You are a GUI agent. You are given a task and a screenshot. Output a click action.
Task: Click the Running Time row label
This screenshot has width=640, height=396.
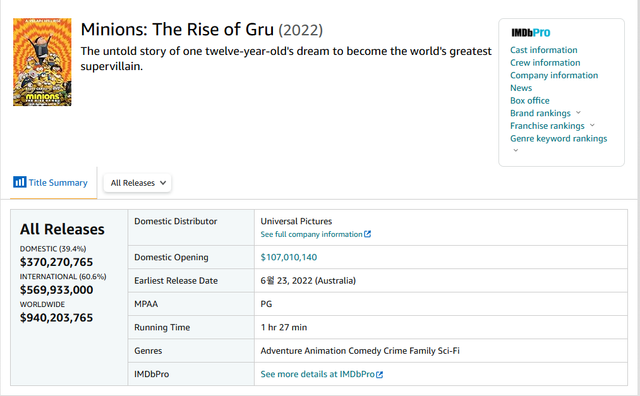162,327
